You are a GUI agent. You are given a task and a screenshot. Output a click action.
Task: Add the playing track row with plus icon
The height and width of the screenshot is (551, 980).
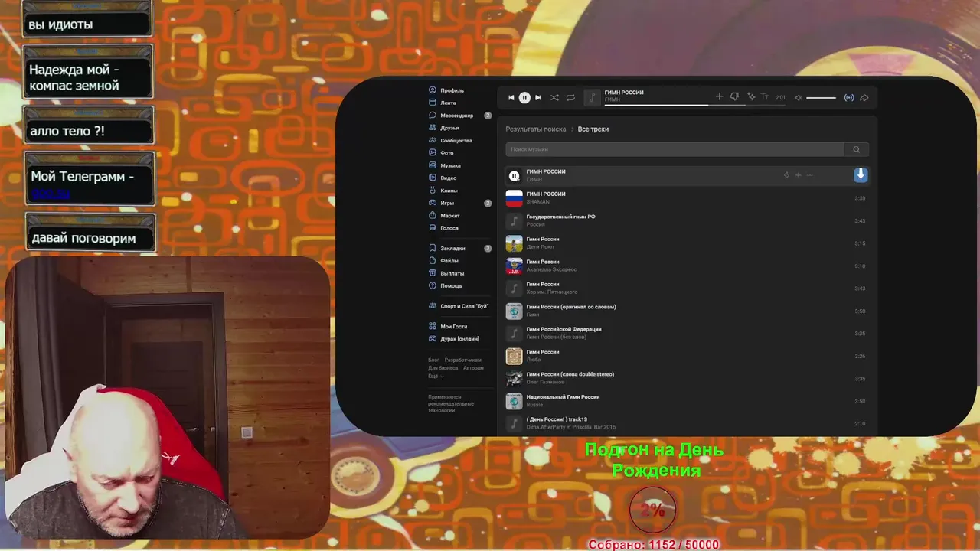(x=798, y=175)
